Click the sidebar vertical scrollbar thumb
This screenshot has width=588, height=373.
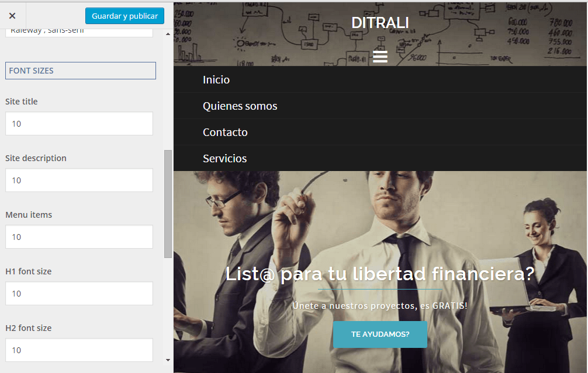168,204
